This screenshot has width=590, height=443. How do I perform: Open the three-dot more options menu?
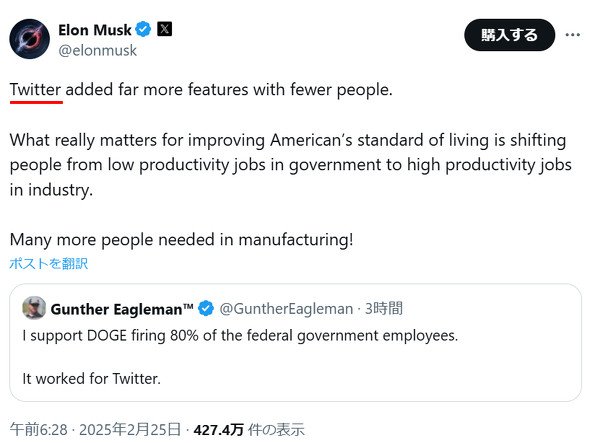click(572, 35)
